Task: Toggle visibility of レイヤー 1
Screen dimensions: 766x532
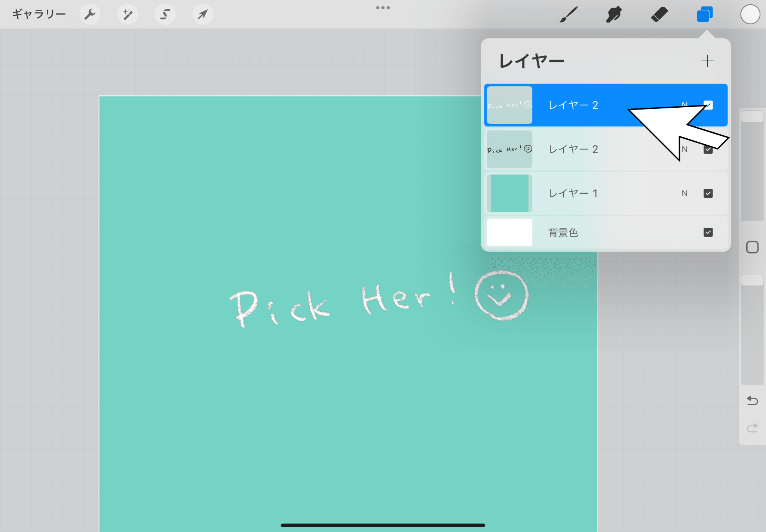Action: (708, 193)
